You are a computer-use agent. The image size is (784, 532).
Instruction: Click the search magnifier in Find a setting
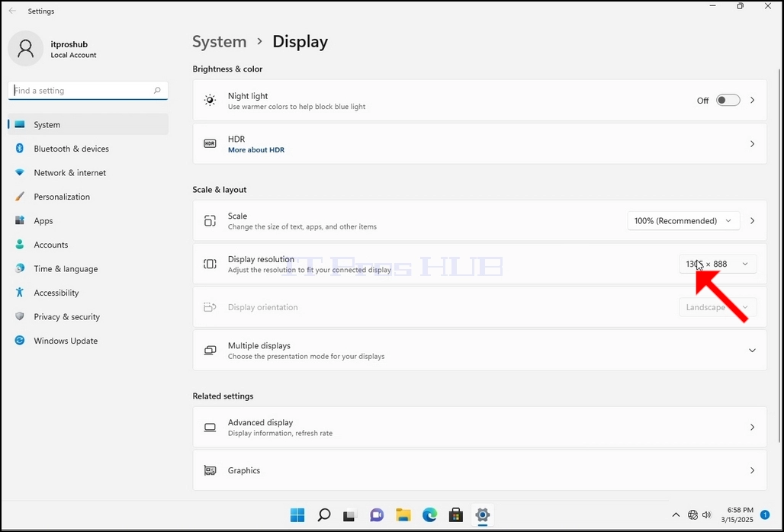pos(157,91)
